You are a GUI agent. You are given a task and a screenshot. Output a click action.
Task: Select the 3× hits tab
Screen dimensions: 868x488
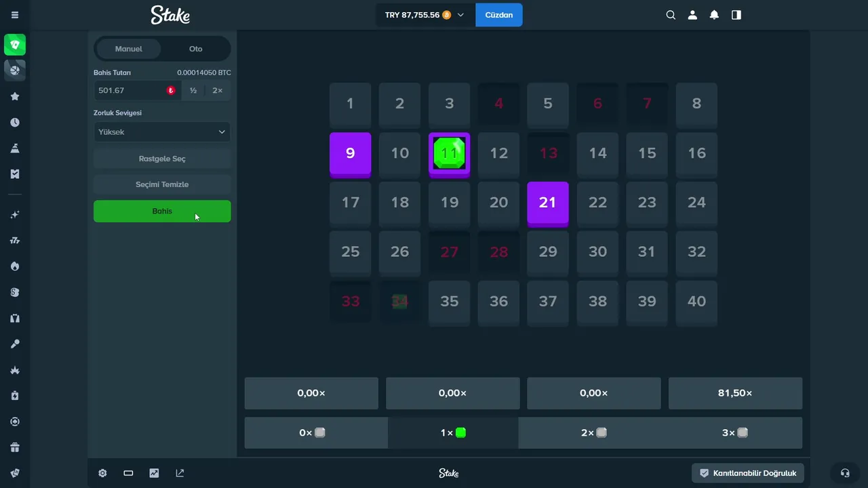[x=735, y=432]
